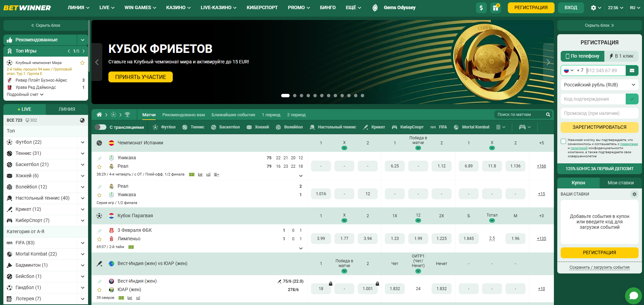Switch to ЛИНИЯ sidebar tab
This screenshot has height=305, width=644.
click(67, 109)
